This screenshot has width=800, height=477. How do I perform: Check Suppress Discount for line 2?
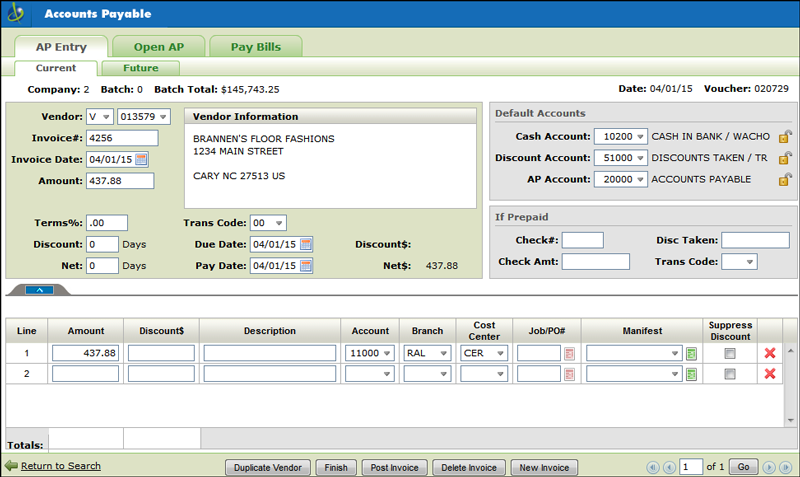coord(730,374)
